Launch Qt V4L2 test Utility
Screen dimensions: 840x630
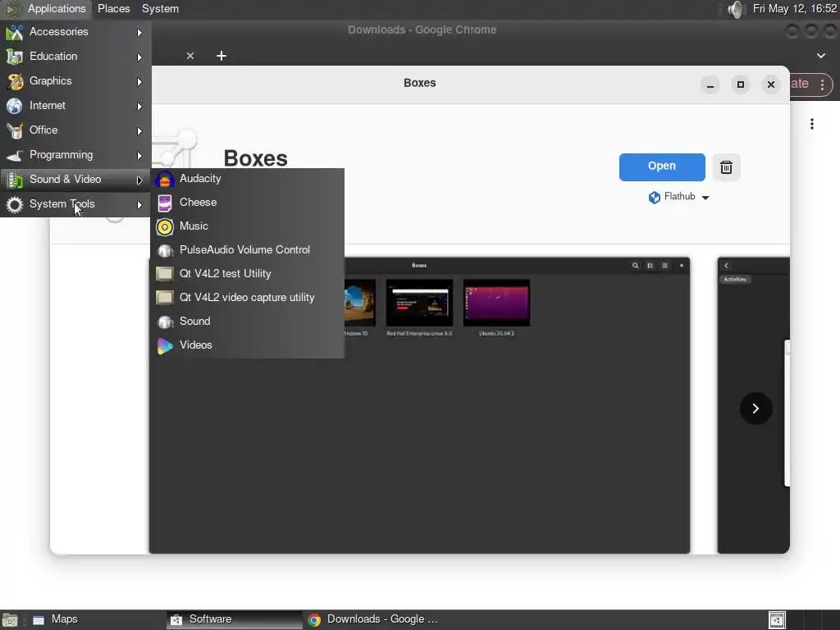[248, 274]
